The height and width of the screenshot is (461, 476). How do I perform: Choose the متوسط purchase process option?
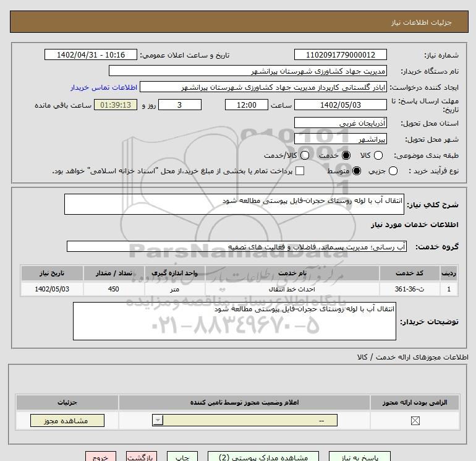click(x=357, y=171)
